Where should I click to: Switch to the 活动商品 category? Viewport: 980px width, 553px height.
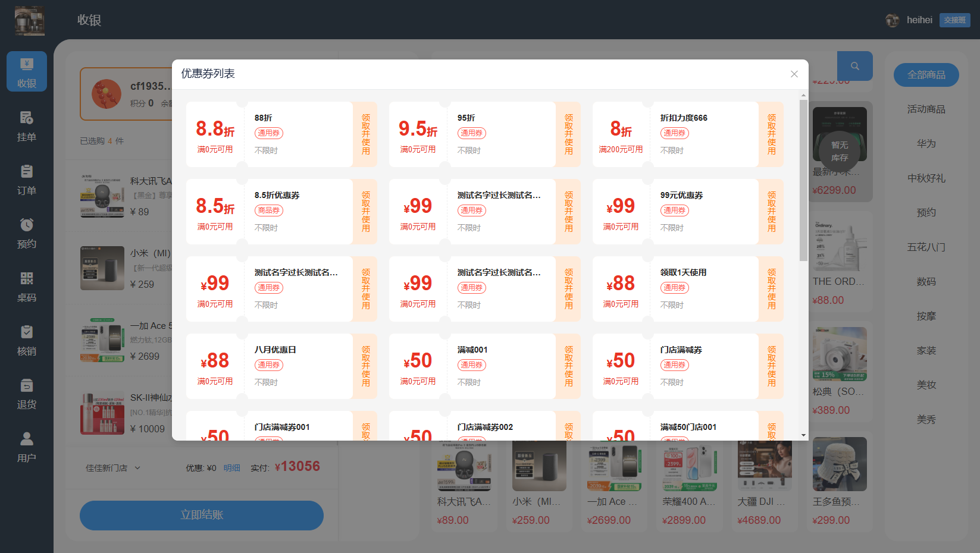[926, 109]
